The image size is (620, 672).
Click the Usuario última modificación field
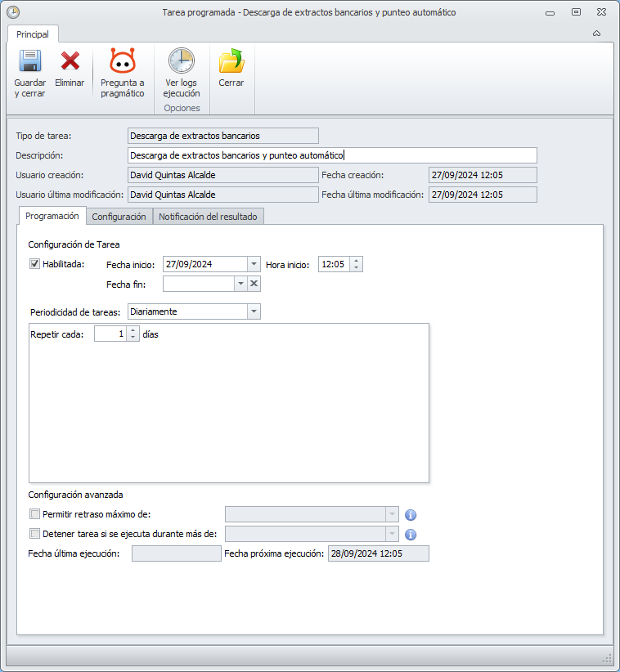coord(223,195)
